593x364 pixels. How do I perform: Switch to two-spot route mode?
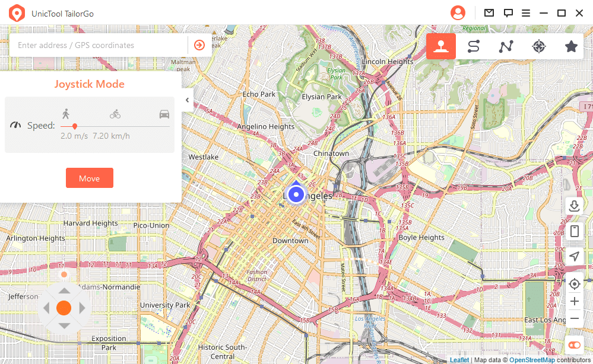tap(473, 46)
